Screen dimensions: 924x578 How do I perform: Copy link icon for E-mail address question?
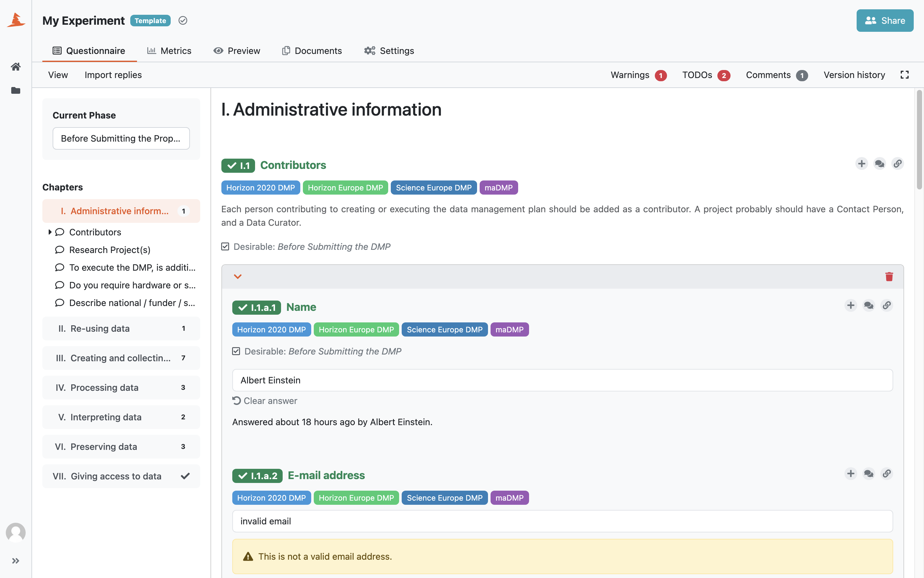(886, 474)
